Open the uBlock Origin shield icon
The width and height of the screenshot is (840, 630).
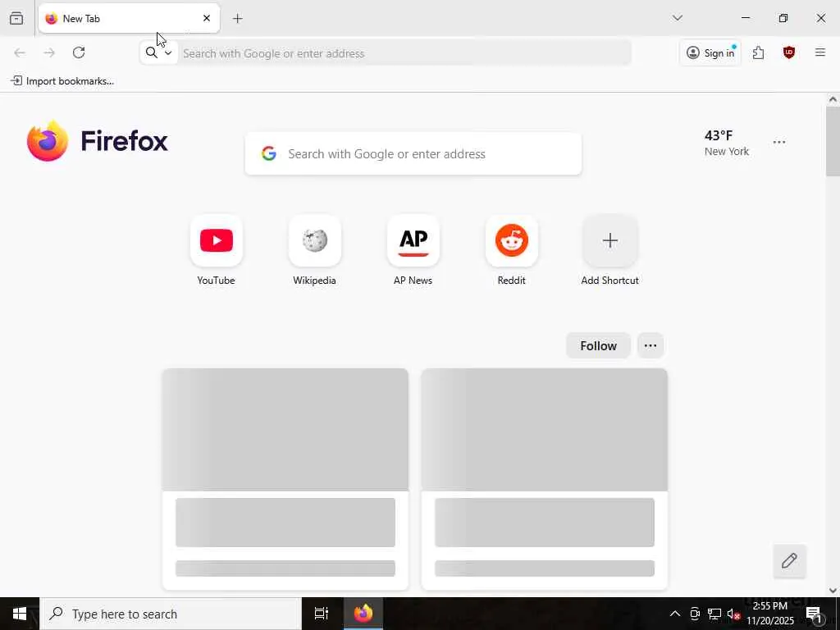click(x=788, y=52)
